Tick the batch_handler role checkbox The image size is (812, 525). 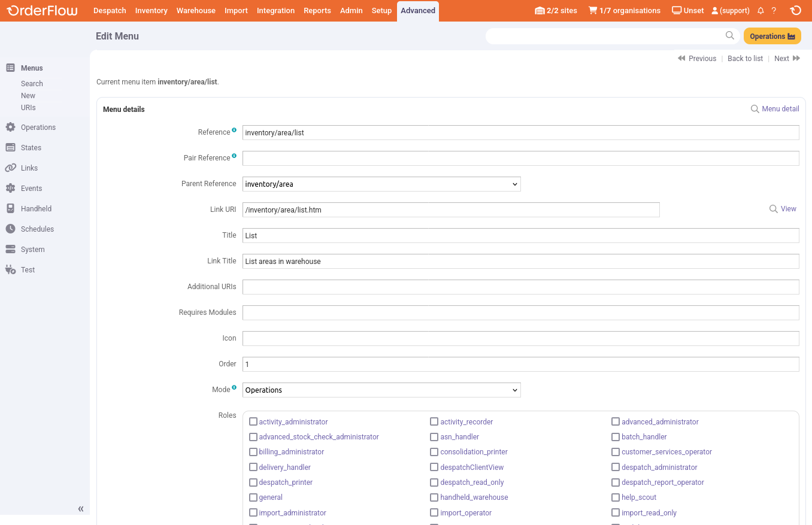[x=616, y=437]
